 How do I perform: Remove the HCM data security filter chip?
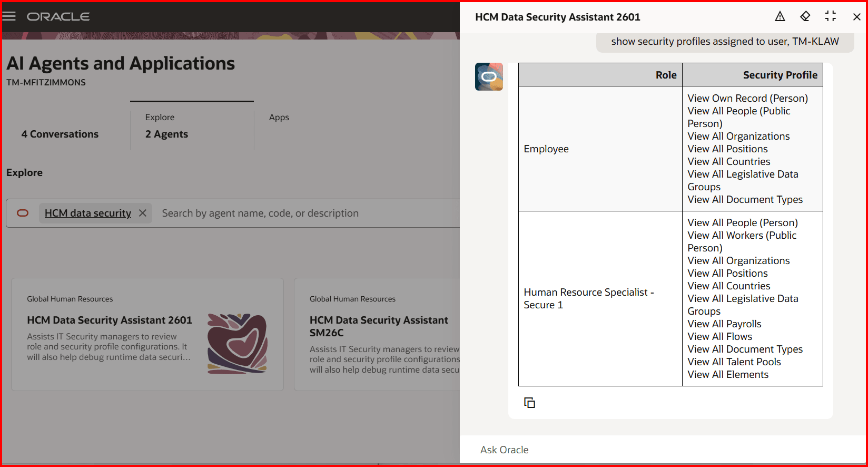tap(142, 213)
